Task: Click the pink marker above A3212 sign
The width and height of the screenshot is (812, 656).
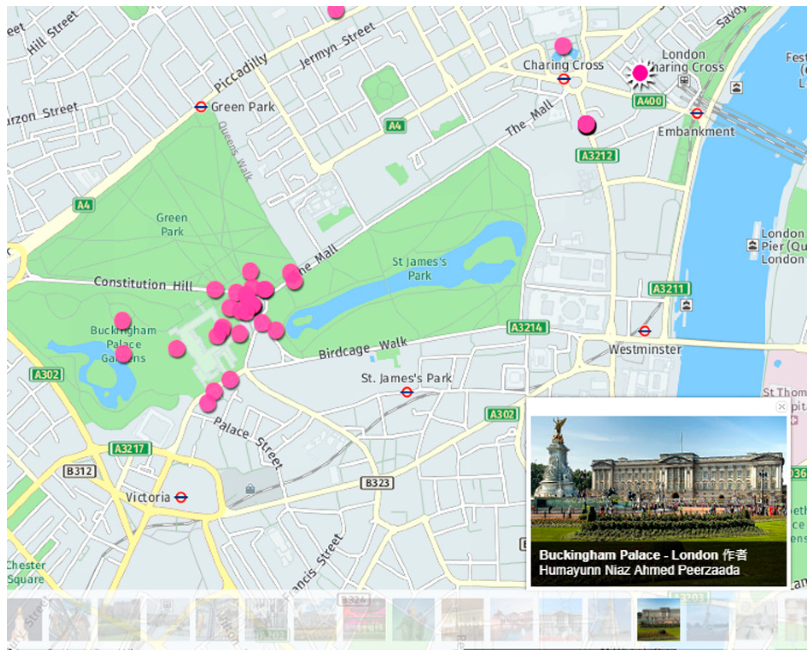Action: point(586,124)
